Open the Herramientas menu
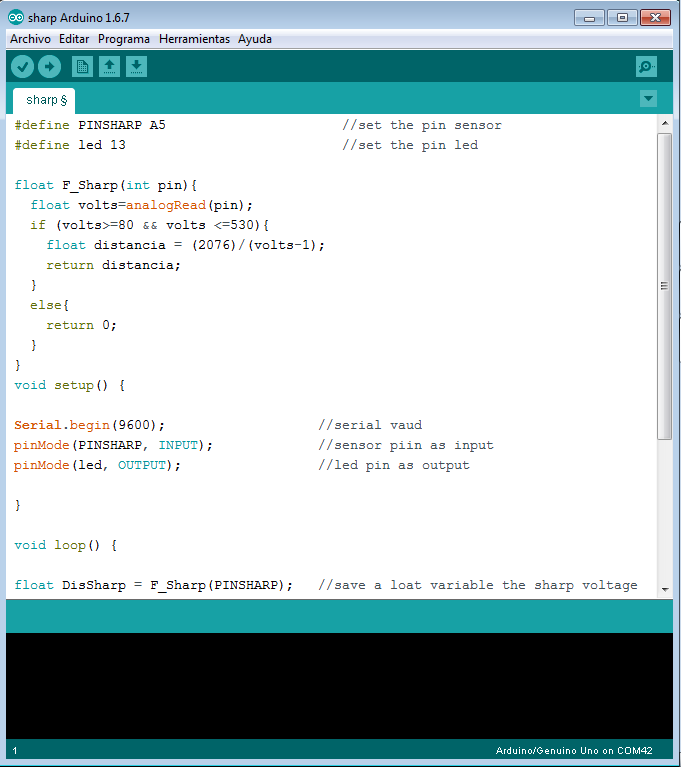Viewport: 685px width, 769px height. point(194,39)
